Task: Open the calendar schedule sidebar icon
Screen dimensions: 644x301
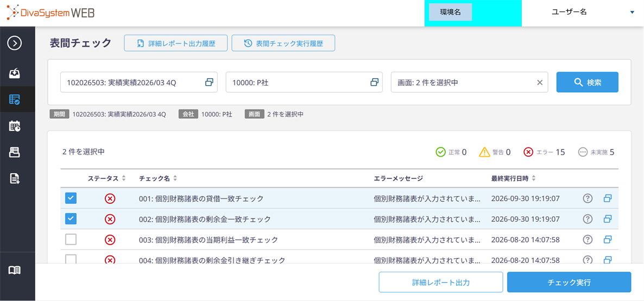Action: 15,126
